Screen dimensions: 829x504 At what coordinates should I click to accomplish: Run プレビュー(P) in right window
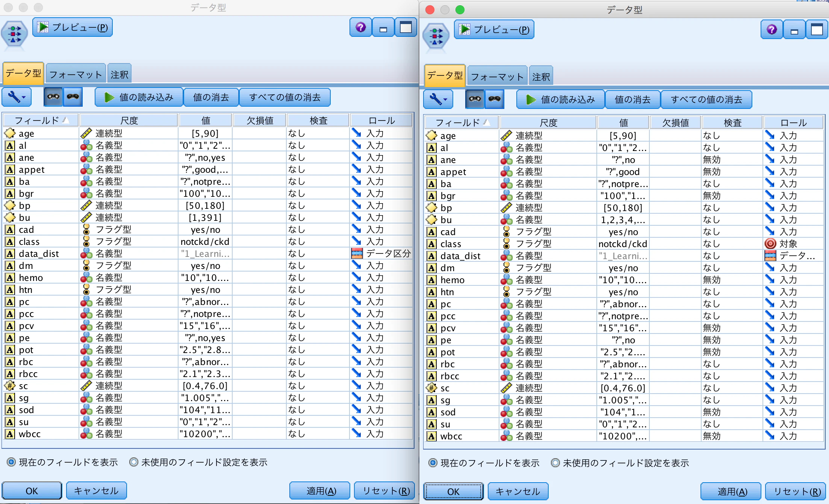coord(494,30)
